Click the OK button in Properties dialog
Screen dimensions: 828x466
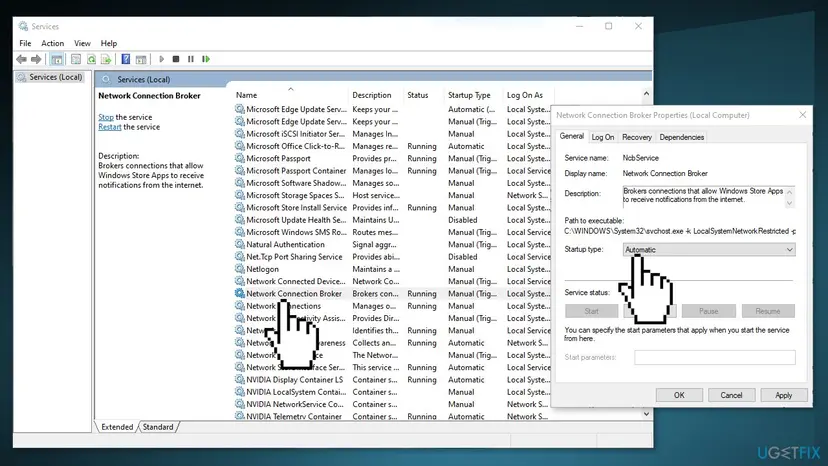click(x=679, y=395)
